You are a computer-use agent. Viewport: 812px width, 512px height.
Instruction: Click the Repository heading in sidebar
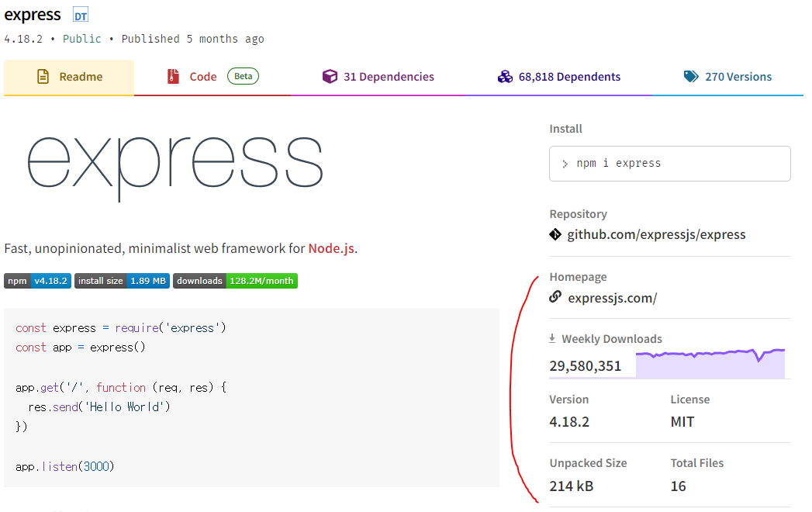[x=578, y=214]
